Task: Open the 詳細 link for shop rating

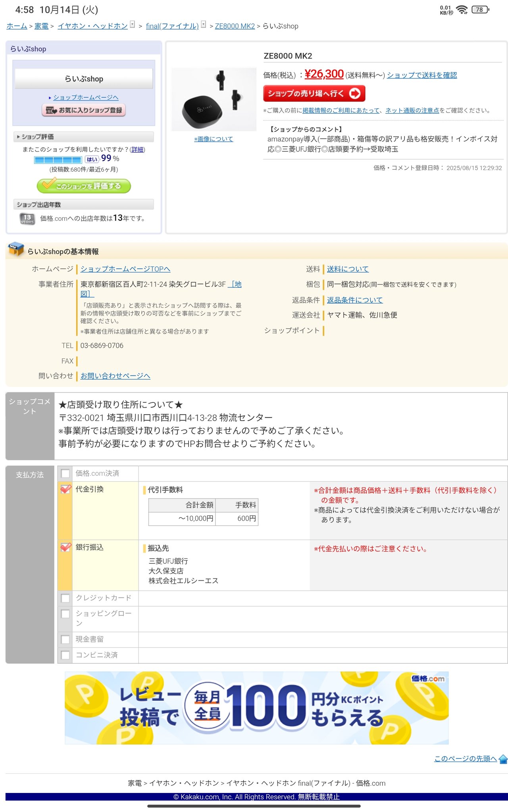Action: 137,149
